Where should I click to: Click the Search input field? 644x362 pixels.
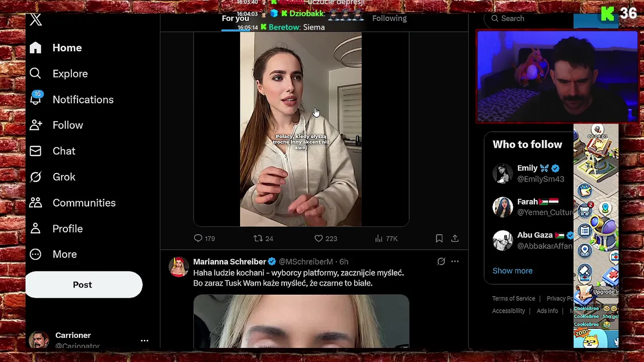tap(528, 19)
